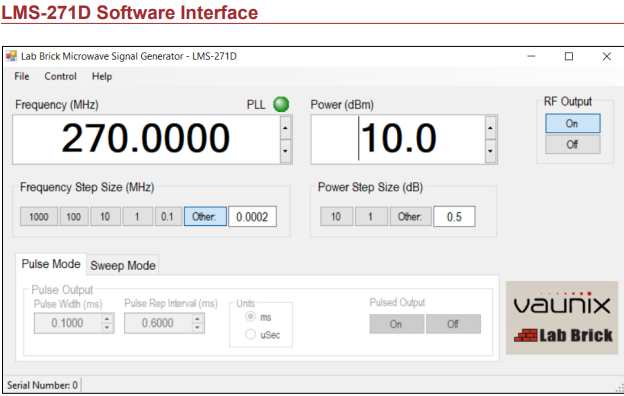Set frequency step size to 10 MHz

coord(105,217)
